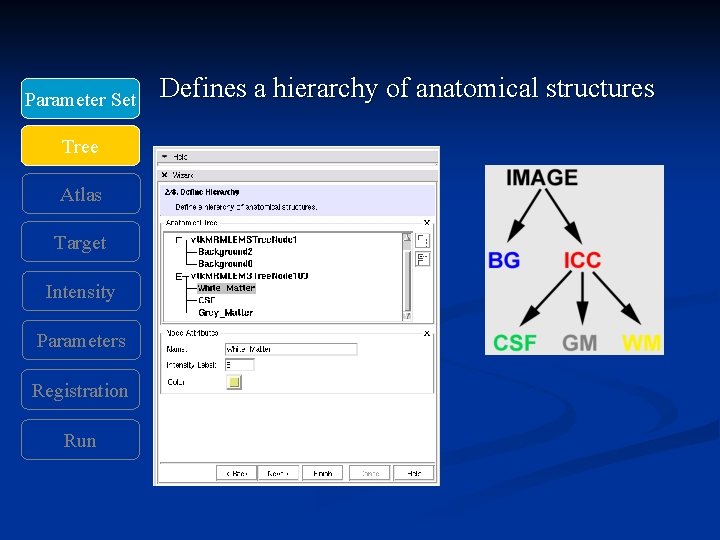Click the lower tree layout side icon

point(422,259)
